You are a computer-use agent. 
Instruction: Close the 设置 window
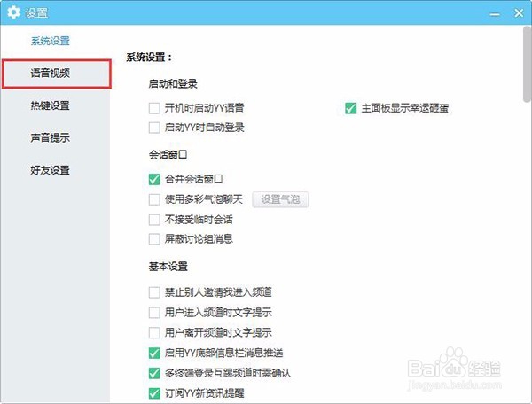(x=519, y=13)
